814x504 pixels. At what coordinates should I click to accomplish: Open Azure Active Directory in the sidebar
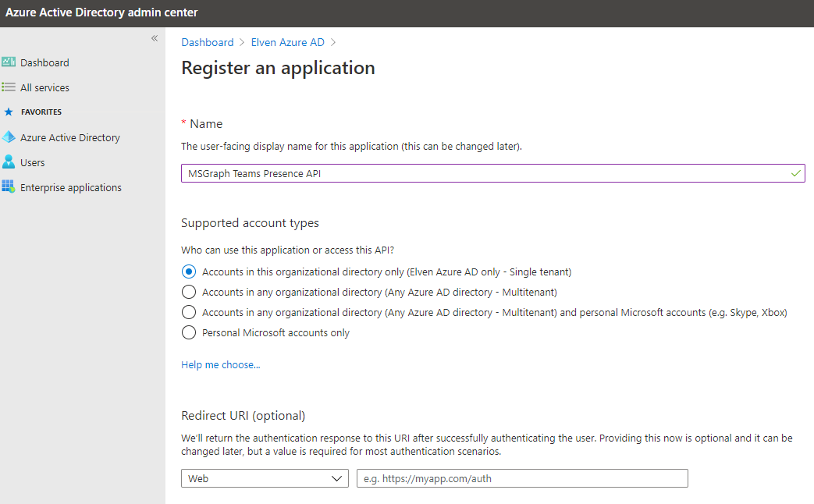[70, 137]
